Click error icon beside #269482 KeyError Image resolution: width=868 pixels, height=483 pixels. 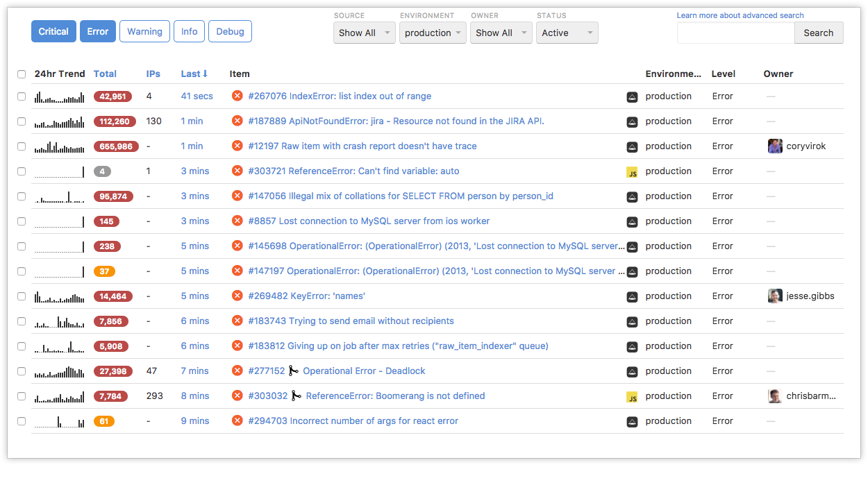pyautogui.click(x=237, y=296)
